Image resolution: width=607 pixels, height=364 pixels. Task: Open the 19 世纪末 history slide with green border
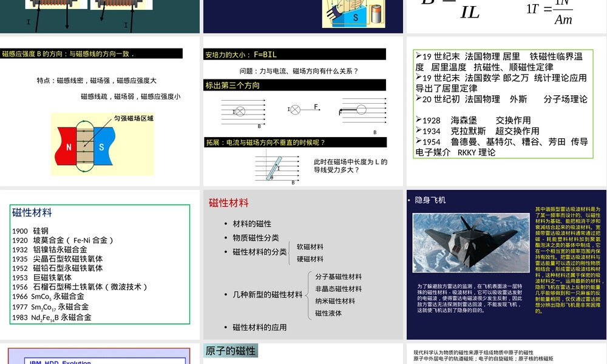tap(506, 111)
